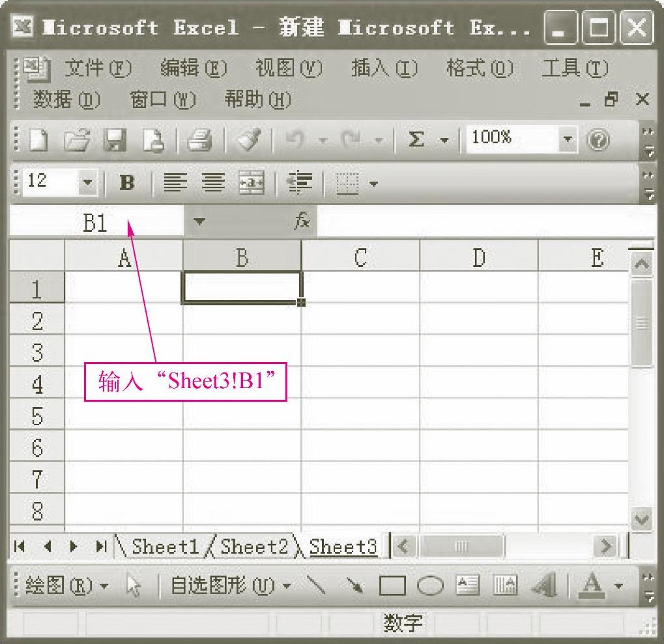The height and width of the screenshot is (644, 664).
Task: Select the Oval drawing tool
Action: pos(430,586)
